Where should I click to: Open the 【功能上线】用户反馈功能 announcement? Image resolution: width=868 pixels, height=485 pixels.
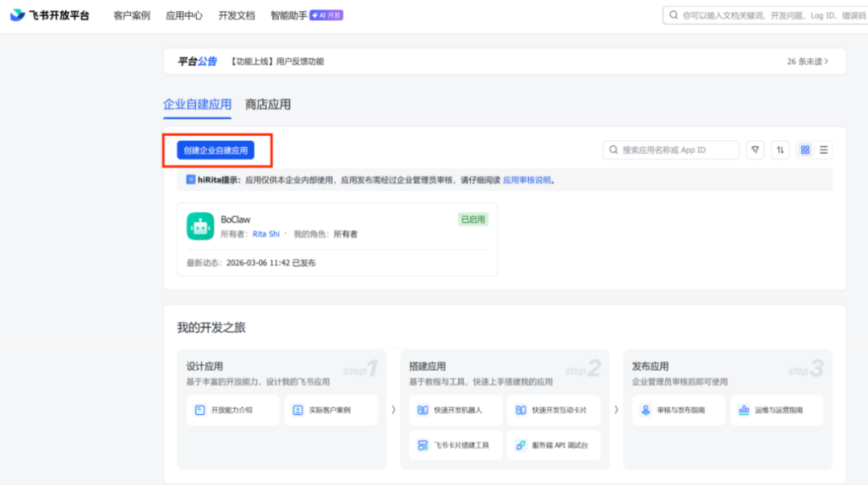[276, 61]
